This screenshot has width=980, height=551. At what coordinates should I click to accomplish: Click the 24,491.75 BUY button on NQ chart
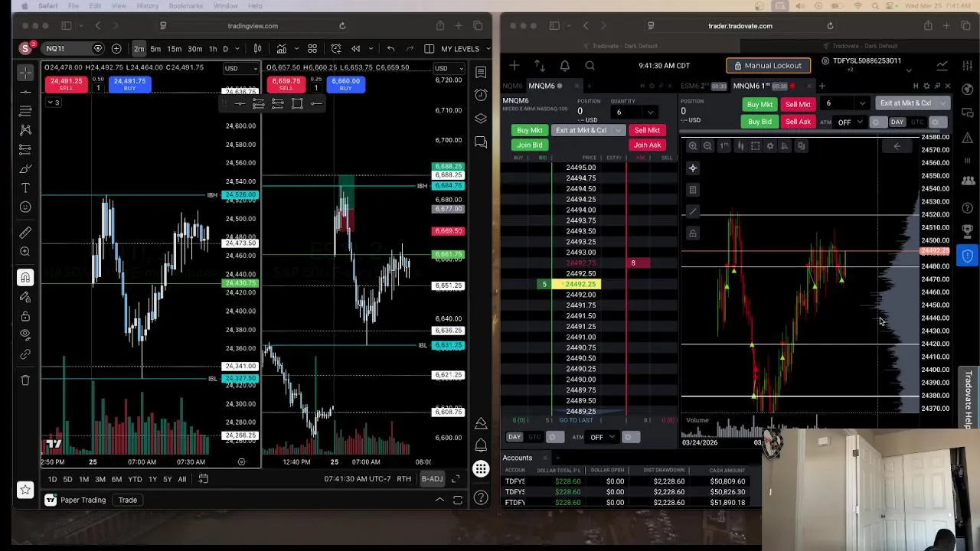point(129,84)
